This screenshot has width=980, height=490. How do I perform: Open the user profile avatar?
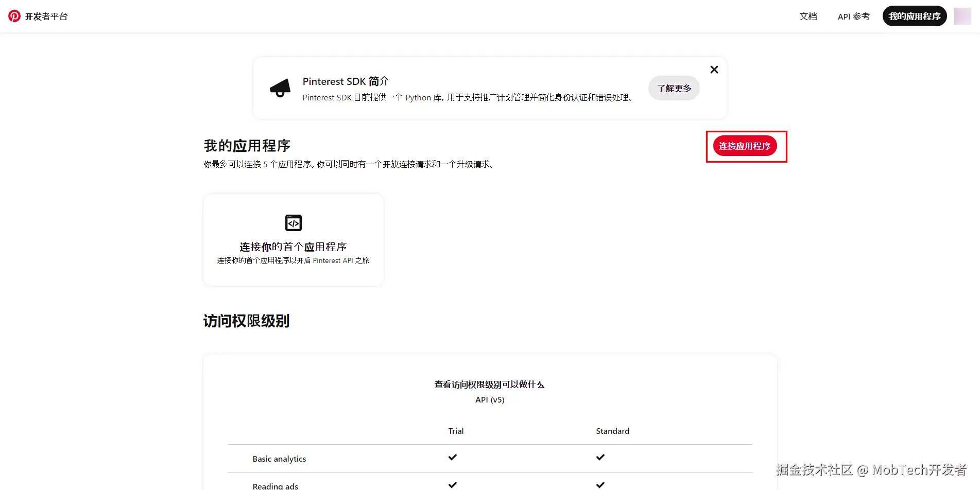962,16
